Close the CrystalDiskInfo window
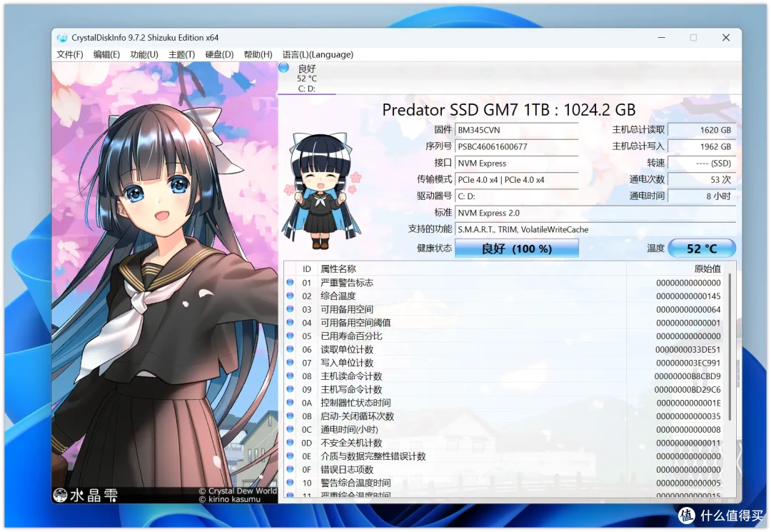The image size is (771, 532). (x=726, y=37)
